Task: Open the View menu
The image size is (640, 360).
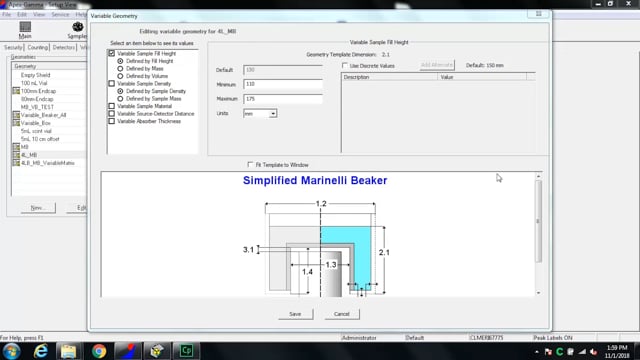Action: [39, 15]
